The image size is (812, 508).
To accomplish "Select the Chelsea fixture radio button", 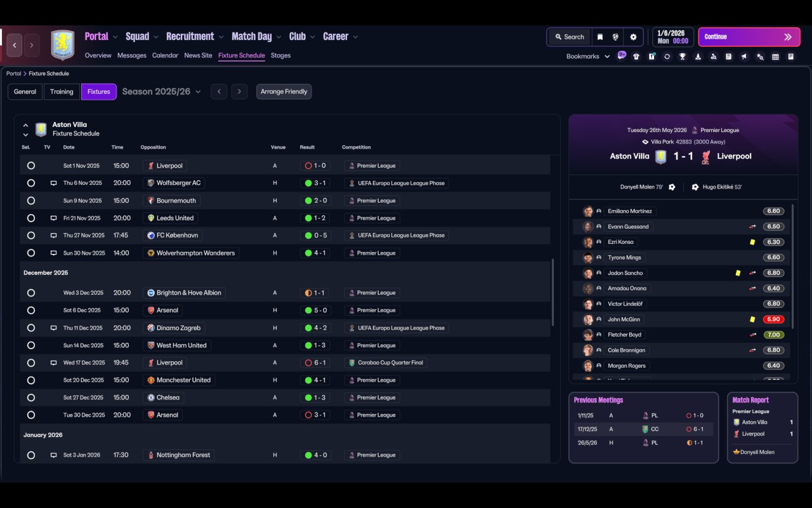I will pos(31,398).
